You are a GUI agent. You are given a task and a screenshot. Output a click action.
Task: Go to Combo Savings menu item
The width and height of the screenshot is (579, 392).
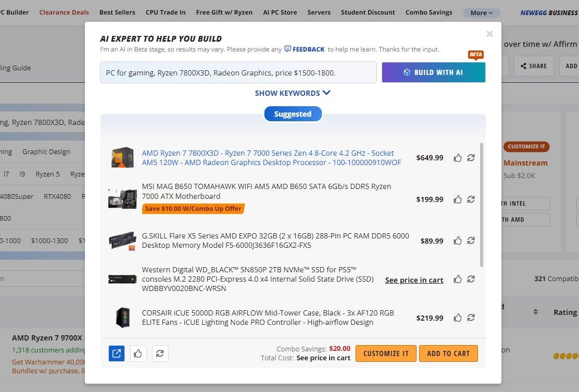click(429, 12)
